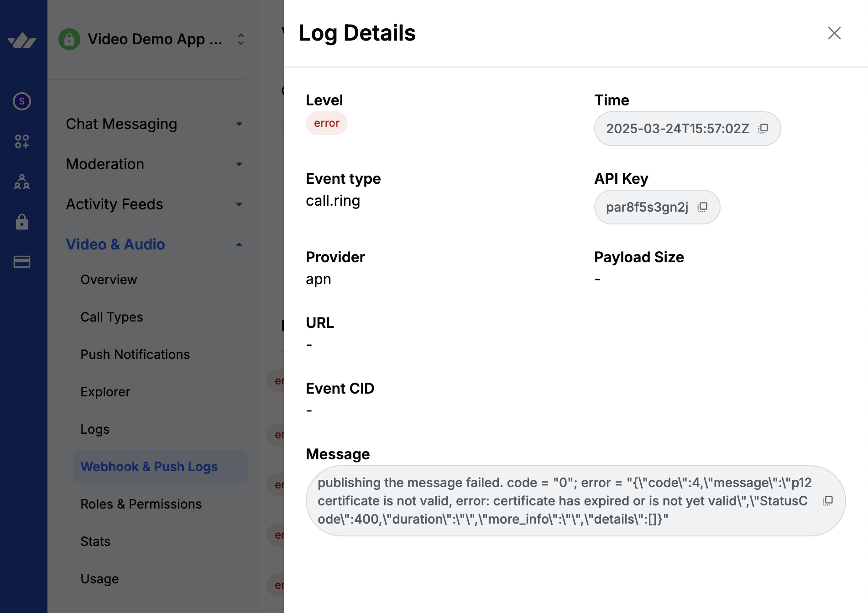Select Webhook & Push Logs
Viewport: 868px width, 613px height.
click(149, 466)
